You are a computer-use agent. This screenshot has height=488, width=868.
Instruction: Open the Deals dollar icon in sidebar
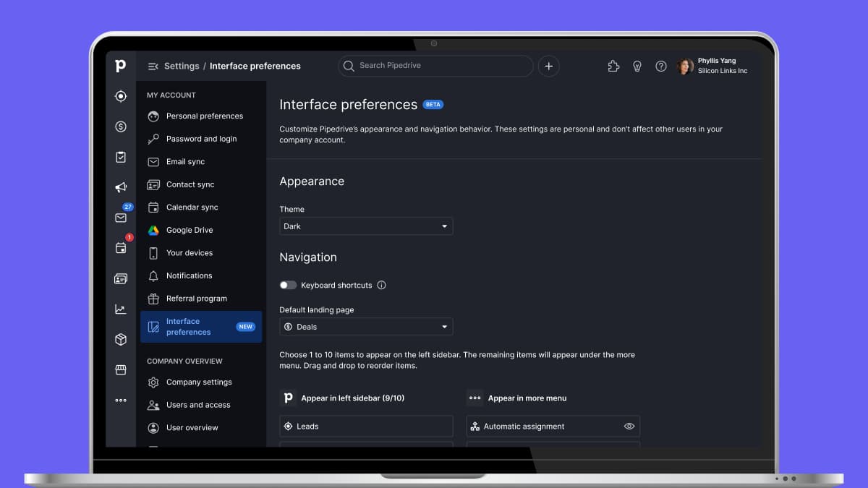point(121,126)
